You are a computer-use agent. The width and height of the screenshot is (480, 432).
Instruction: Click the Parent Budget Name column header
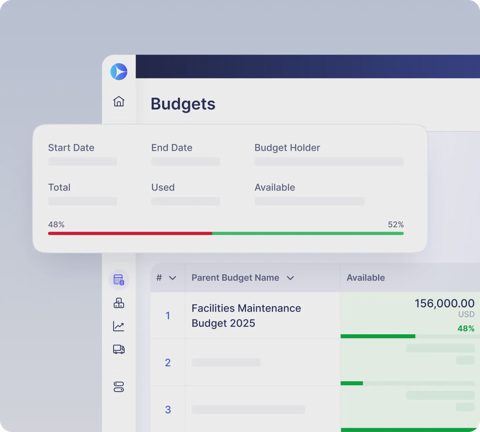pos(235,278)
